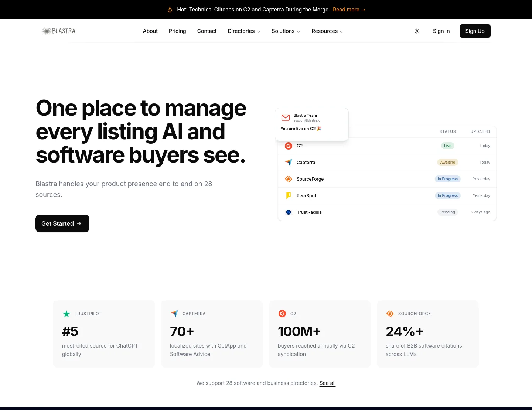Click the flame icon in the announcement bar
532x410 pixels.
170,10
